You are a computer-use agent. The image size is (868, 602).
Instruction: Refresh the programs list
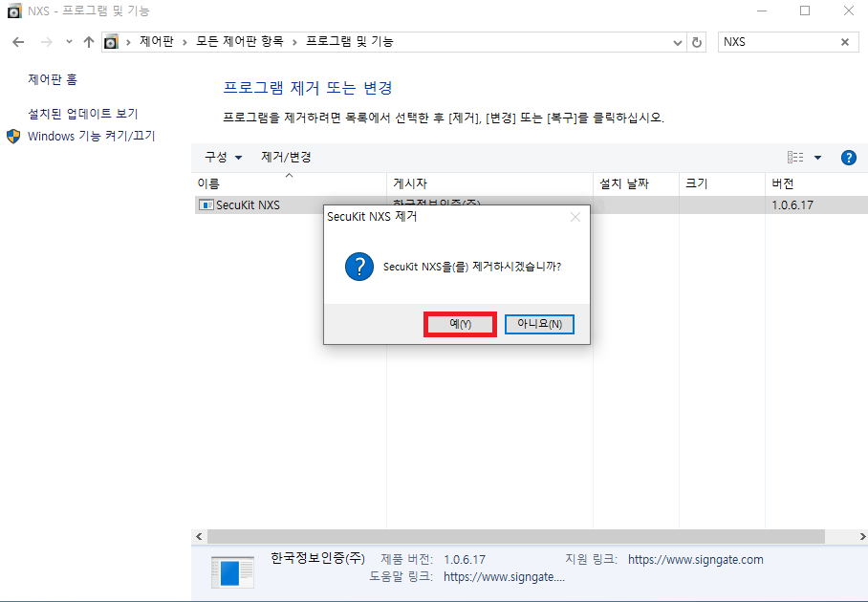697,42
